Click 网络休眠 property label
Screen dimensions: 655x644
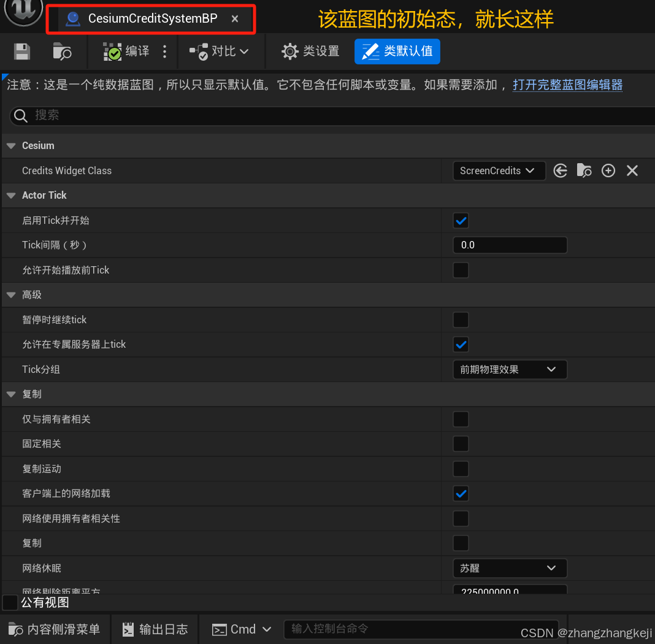41,569
